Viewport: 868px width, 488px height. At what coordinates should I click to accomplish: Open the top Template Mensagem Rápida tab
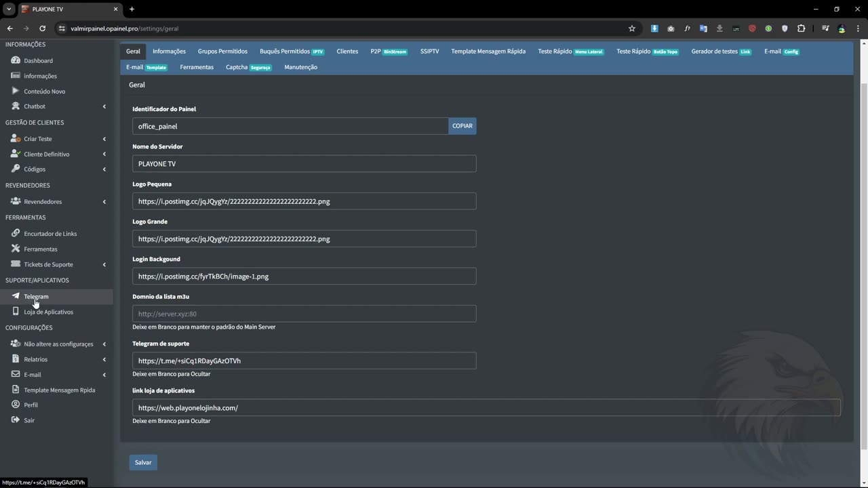pyautogui.click(x=488, y=52)
